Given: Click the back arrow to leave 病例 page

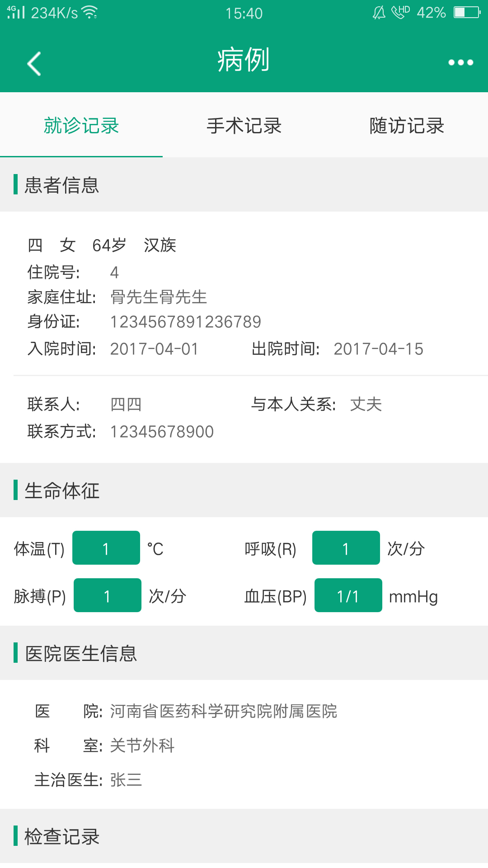Looking at the screenshot, I should [34, 63].
